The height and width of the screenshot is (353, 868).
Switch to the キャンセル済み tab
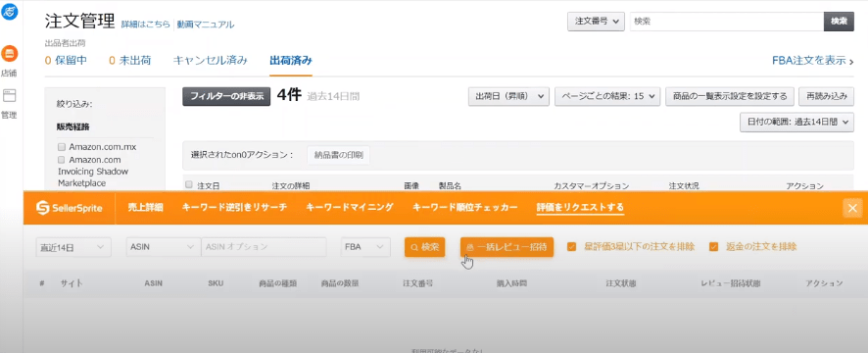(211, 61)
